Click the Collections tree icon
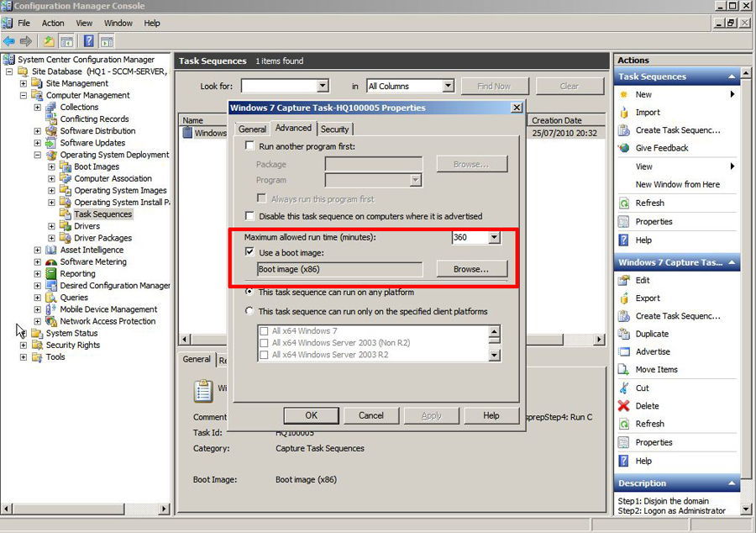Screen dimensions: 756x533 coord(51,107)
